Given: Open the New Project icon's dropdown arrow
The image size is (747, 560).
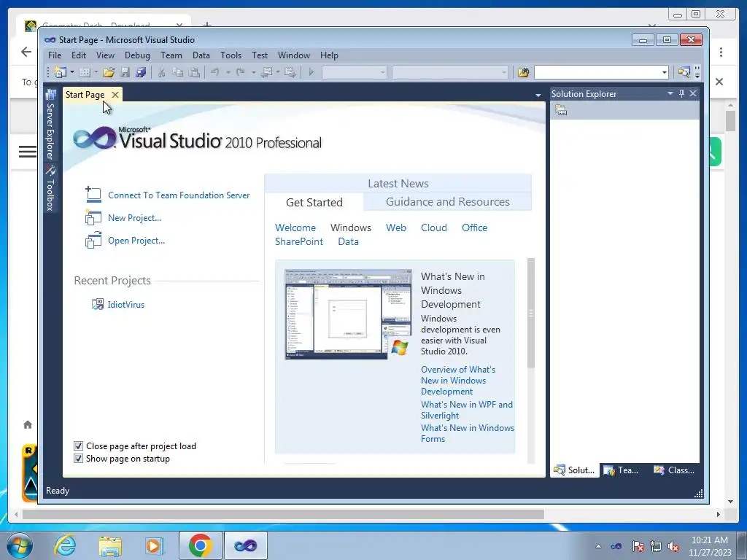Looking at the screenshot, I should point(72,72).
